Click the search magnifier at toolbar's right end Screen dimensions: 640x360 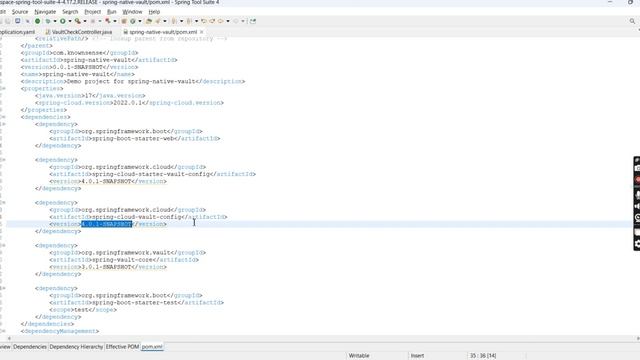[632, 21]
